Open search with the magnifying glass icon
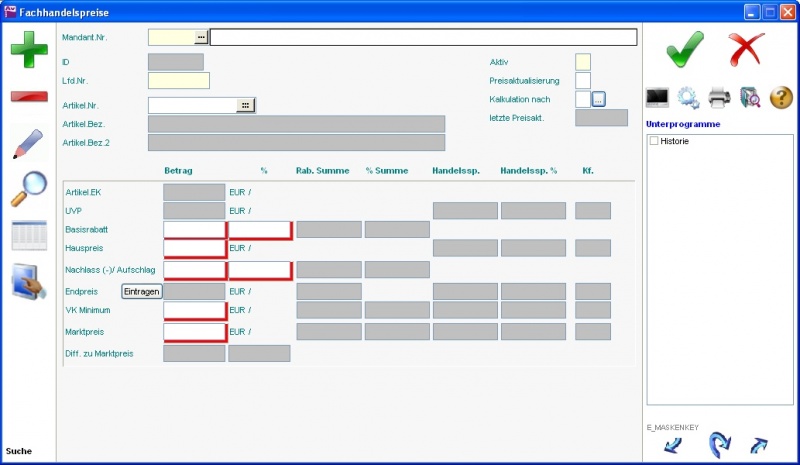 (x=29, y=188)
